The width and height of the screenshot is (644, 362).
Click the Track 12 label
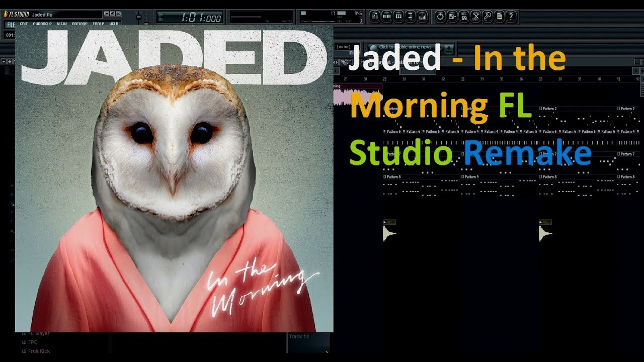(299, 337)
